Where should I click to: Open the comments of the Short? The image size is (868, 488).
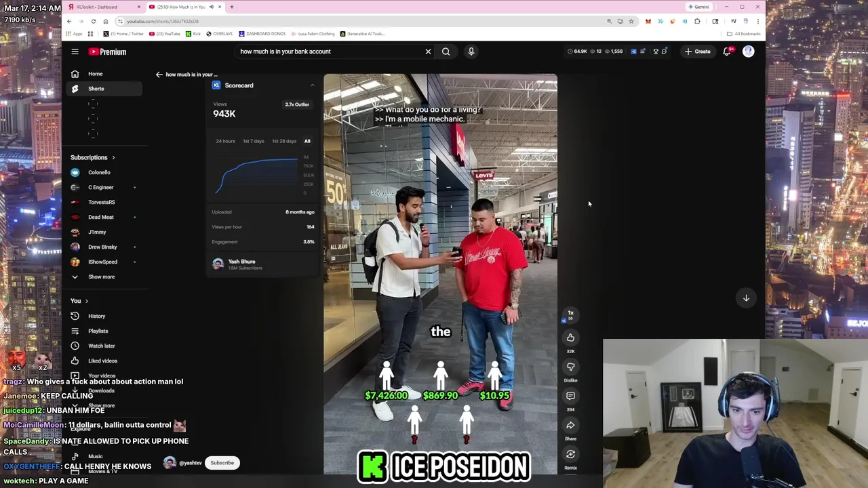pos(570,396)
